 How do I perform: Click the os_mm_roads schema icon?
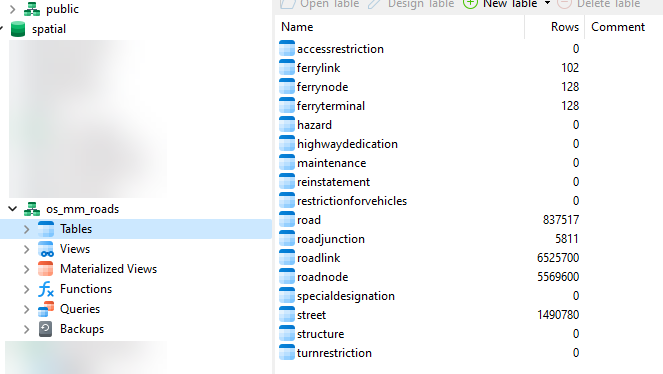(x=32, y=209)
